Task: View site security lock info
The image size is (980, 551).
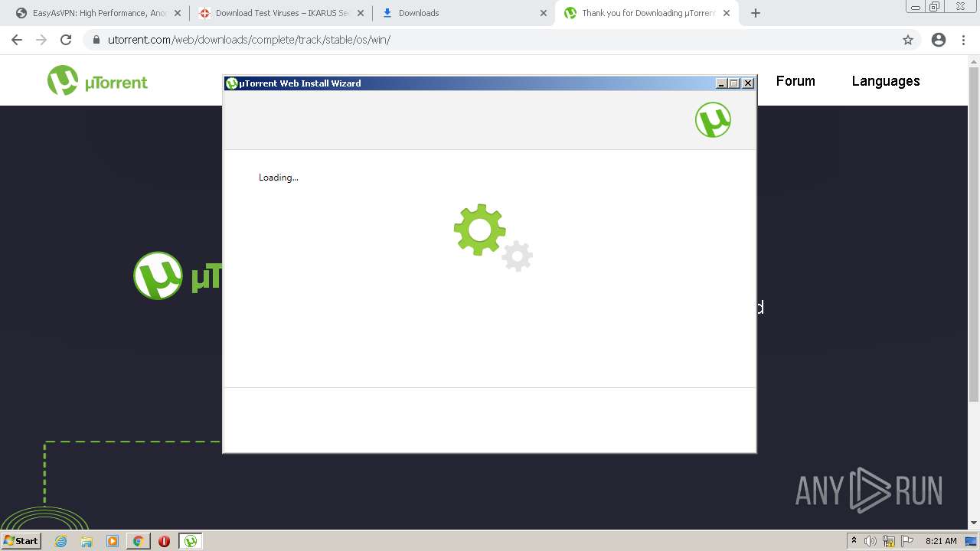Action: click(96, 40)
